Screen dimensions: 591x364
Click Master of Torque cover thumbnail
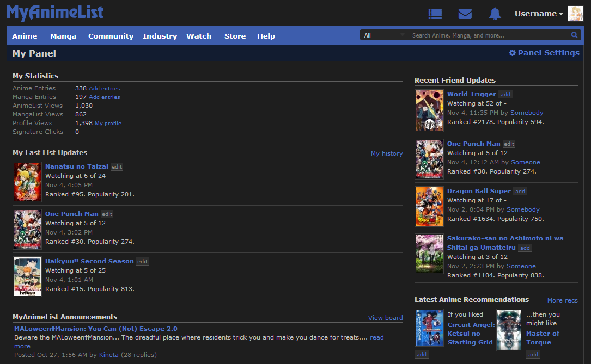pyautogui.click(x=509, y=330)
